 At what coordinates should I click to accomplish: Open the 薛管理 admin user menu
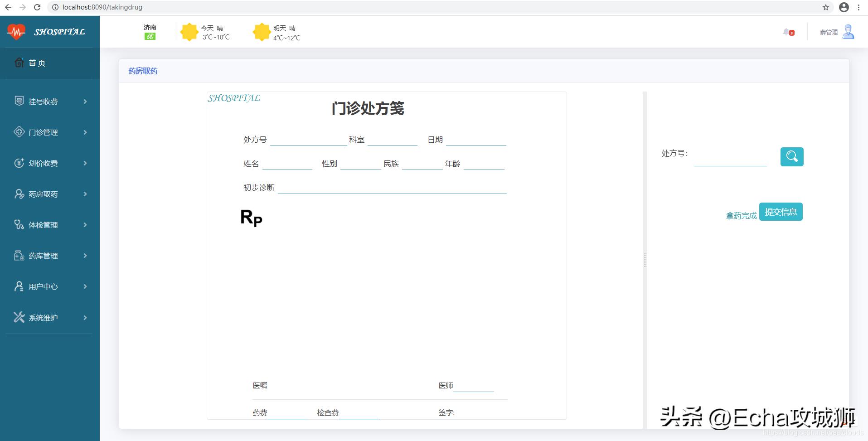[835, 32]
